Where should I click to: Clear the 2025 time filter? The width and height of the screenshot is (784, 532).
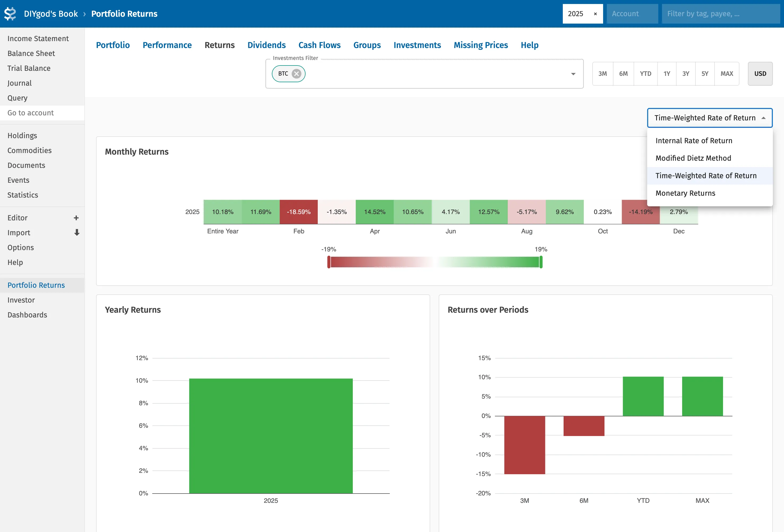(x=595, y=14)
